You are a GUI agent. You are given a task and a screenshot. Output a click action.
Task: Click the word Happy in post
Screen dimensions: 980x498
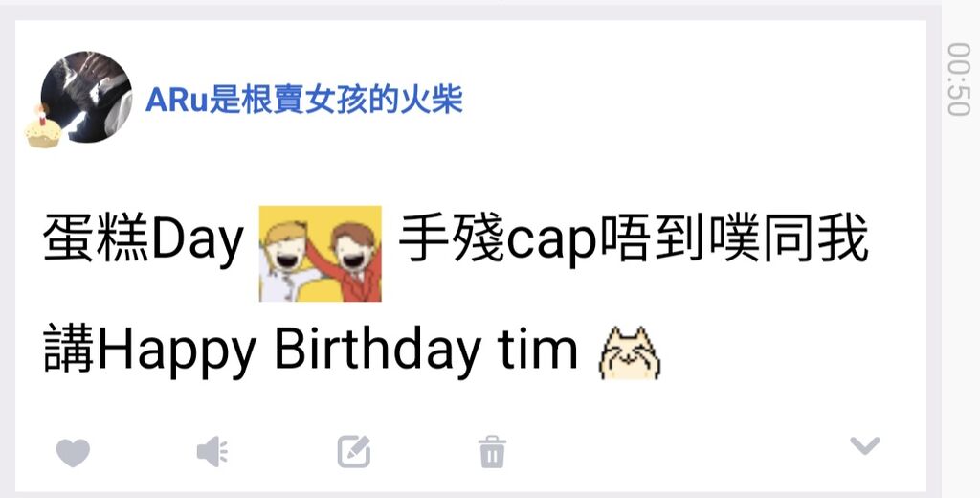[x=177, y=351]
